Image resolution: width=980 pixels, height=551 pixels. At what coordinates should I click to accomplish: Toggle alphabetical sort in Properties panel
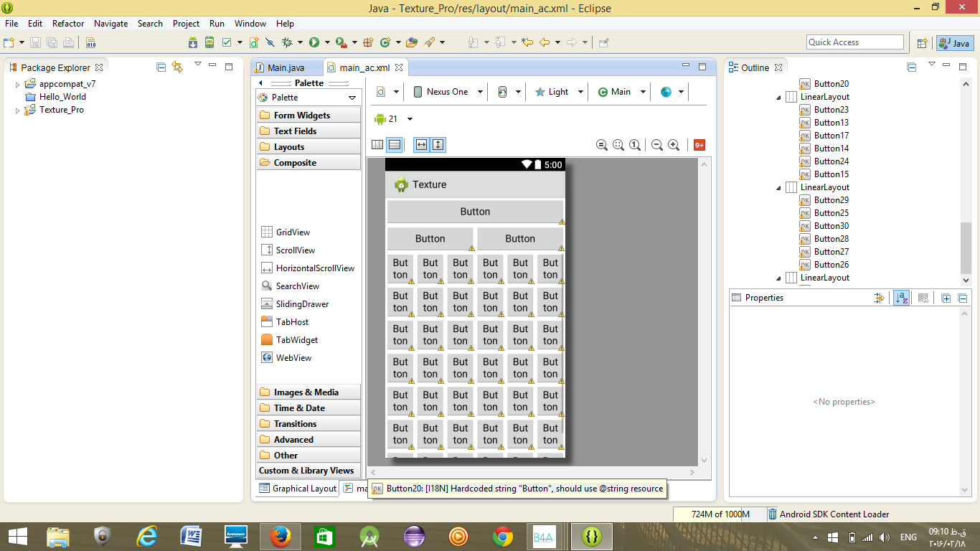pyautogui.click(x=901, y=298)
